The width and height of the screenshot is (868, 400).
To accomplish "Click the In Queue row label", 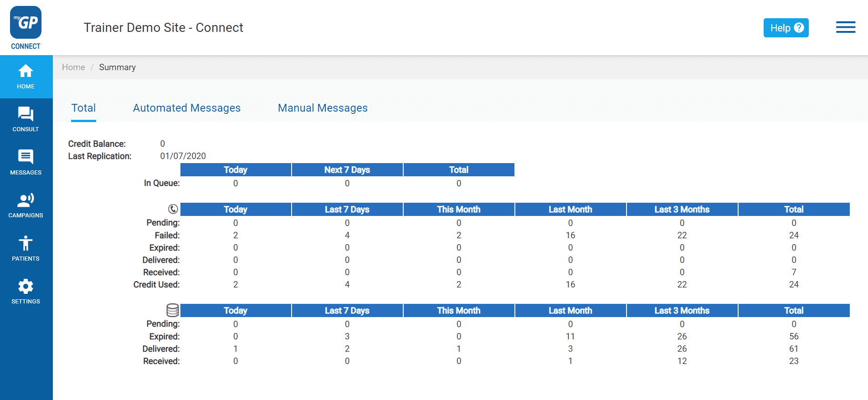I will click(x=162, y=183).
